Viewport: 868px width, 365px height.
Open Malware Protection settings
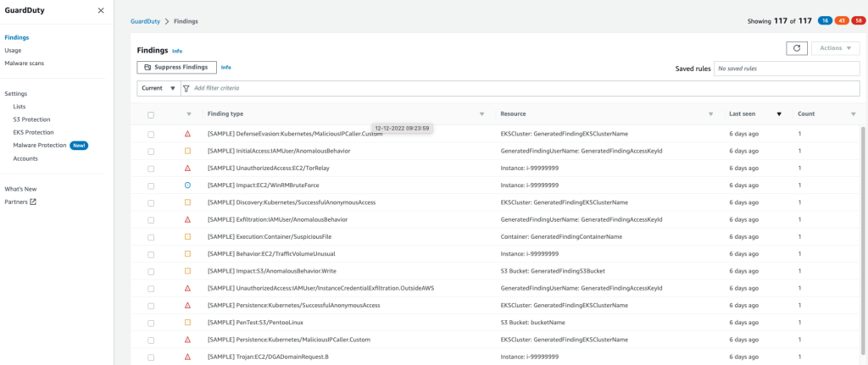(40, 146)
